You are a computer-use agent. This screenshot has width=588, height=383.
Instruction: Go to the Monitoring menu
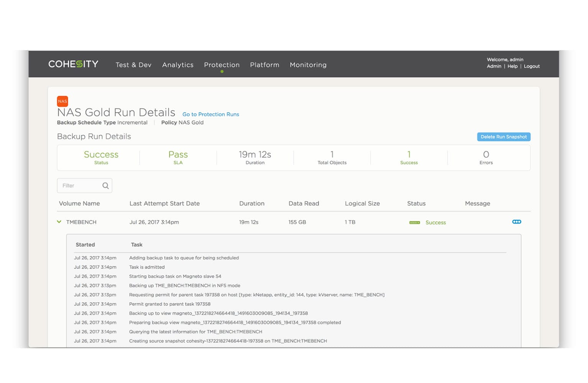tap(308, 65)
